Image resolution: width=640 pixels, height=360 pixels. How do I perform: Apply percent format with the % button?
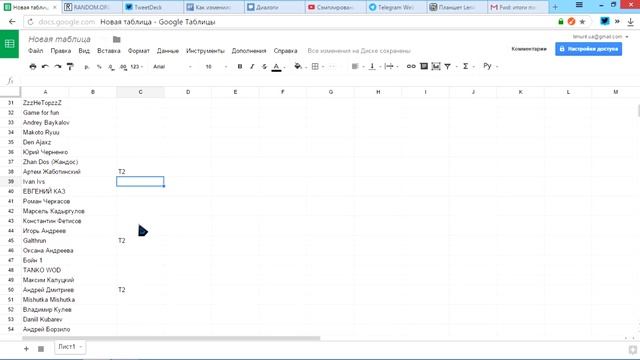pos(99,67)
